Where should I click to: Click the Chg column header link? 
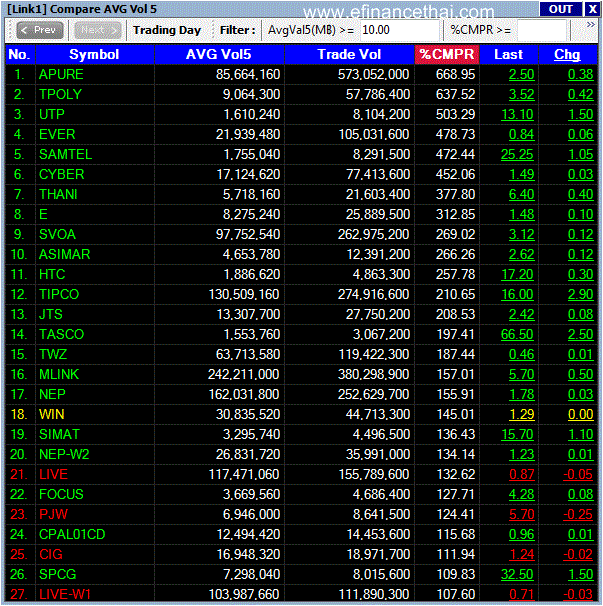567,54
